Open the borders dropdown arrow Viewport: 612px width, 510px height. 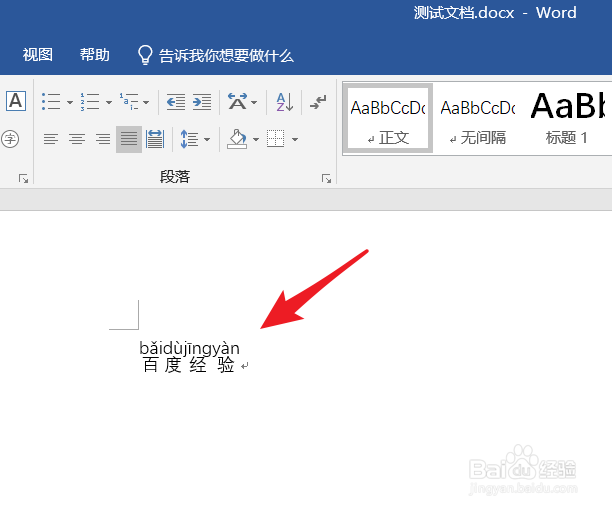295,139
